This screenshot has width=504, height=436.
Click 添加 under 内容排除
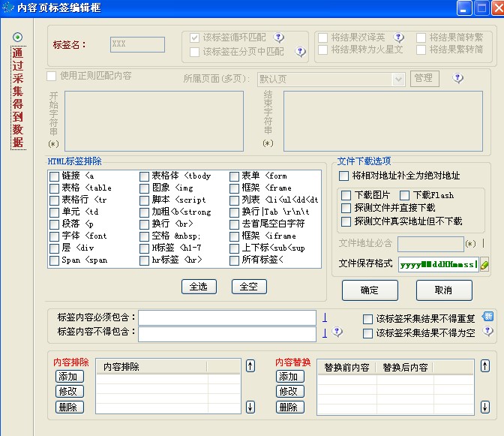tap(70, 376)
